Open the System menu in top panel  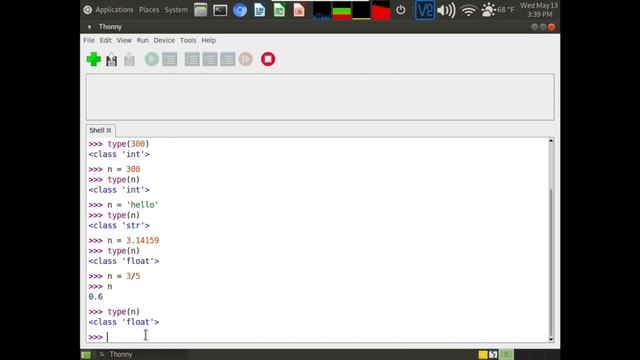(176, 10)
